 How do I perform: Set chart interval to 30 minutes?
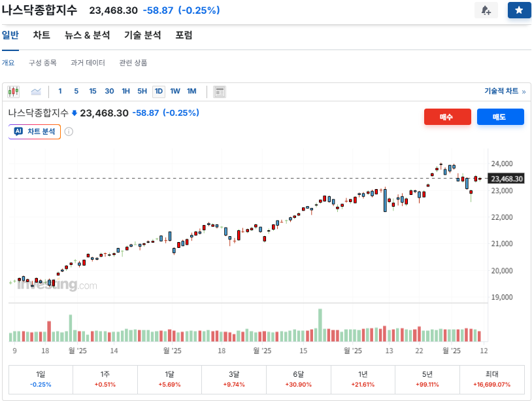coord(109,92)
